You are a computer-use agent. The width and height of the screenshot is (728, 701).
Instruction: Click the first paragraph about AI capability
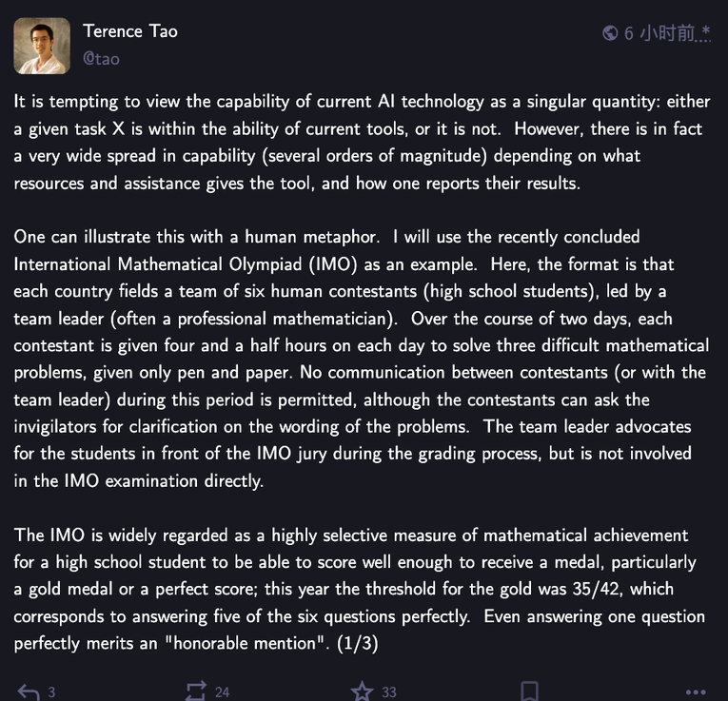click(x=363, y=142)
